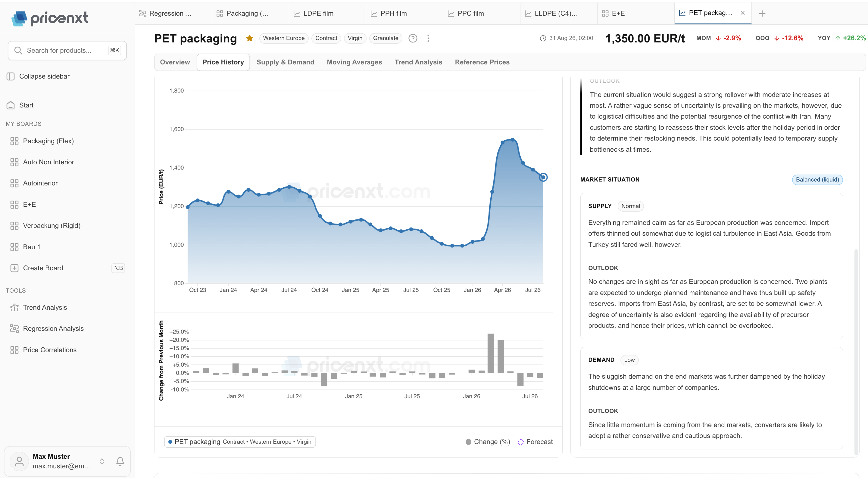Focus the Search for products field
Screen dimensions: 868x478
tap(67, 51)
